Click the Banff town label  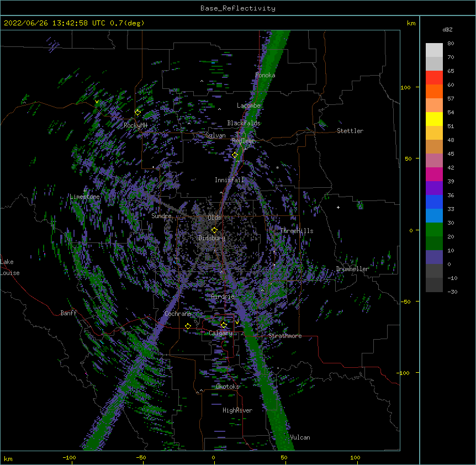tap(68, 313)
